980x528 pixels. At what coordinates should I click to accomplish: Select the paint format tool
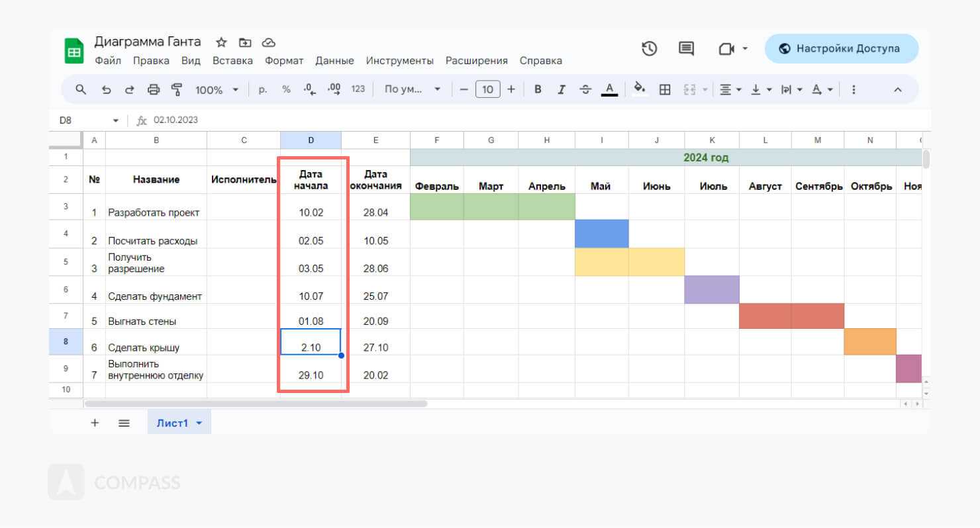click(177, 89)
